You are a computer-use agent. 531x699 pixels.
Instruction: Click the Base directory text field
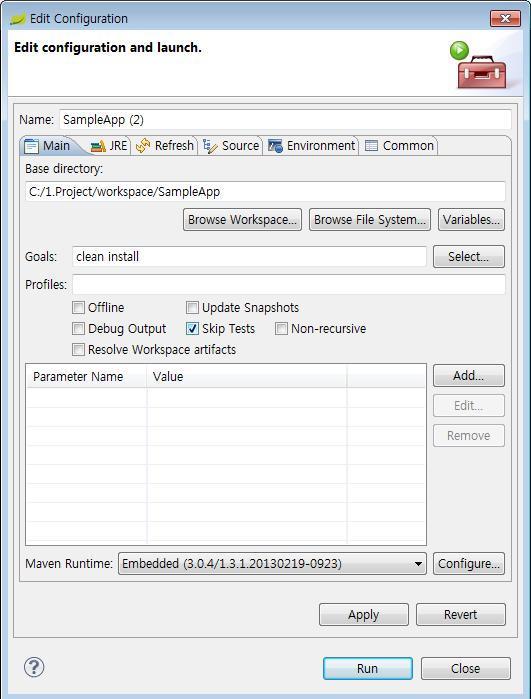pyautogui.click(x=265, y=192)
